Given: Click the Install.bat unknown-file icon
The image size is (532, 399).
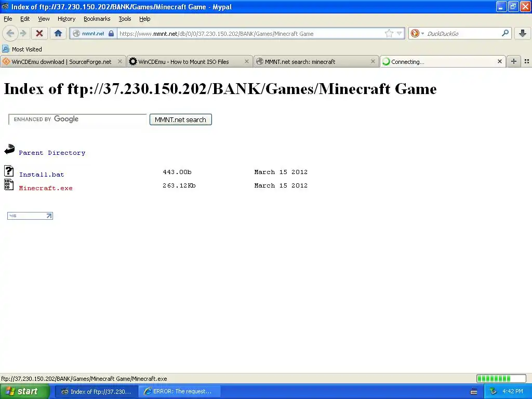Looking at the screenshot, I should coord(9,170).
